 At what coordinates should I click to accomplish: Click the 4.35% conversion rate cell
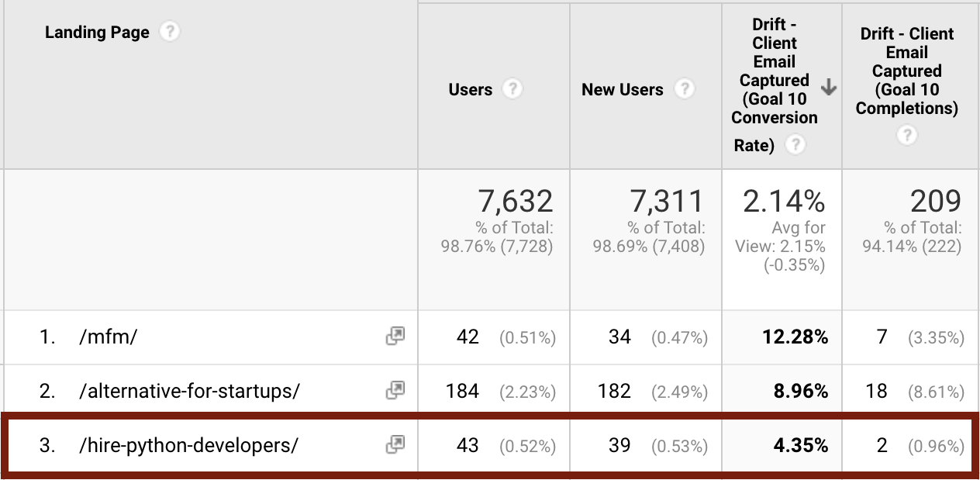coord(782,446)
